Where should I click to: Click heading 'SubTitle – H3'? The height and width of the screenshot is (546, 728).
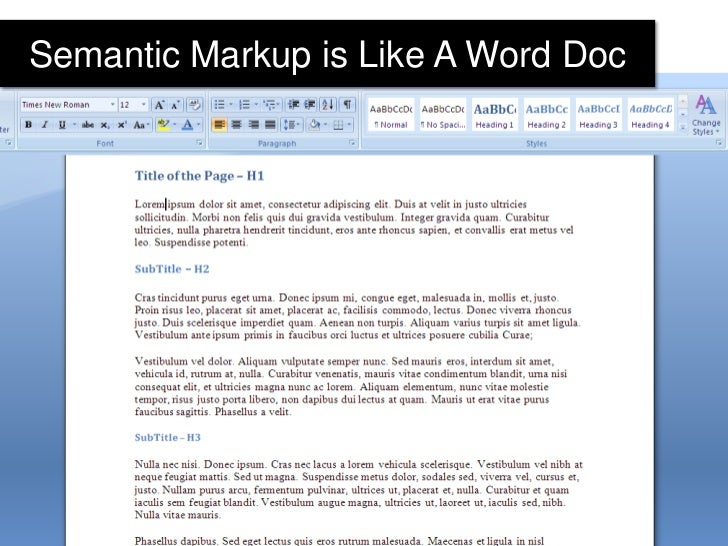coord(168,437)
